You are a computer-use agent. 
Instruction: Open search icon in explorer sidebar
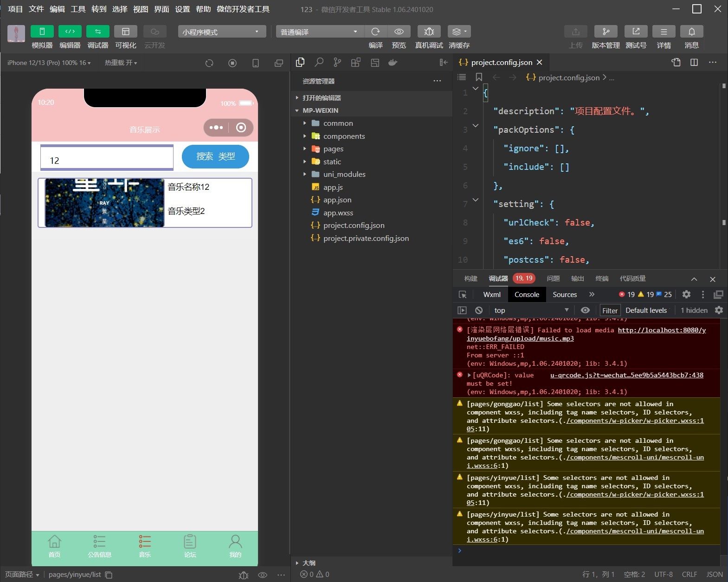pos(319,63)
